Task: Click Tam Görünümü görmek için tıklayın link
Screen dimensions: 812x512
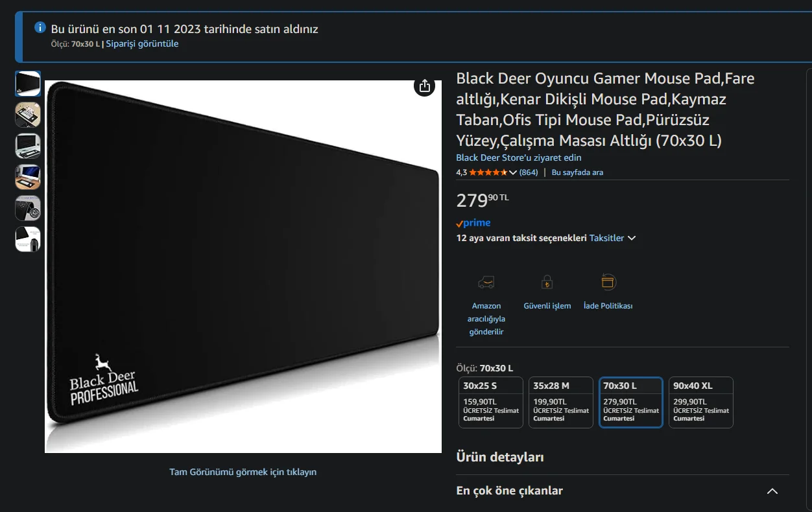Action: pyautogui.click(x=243, y=472)
